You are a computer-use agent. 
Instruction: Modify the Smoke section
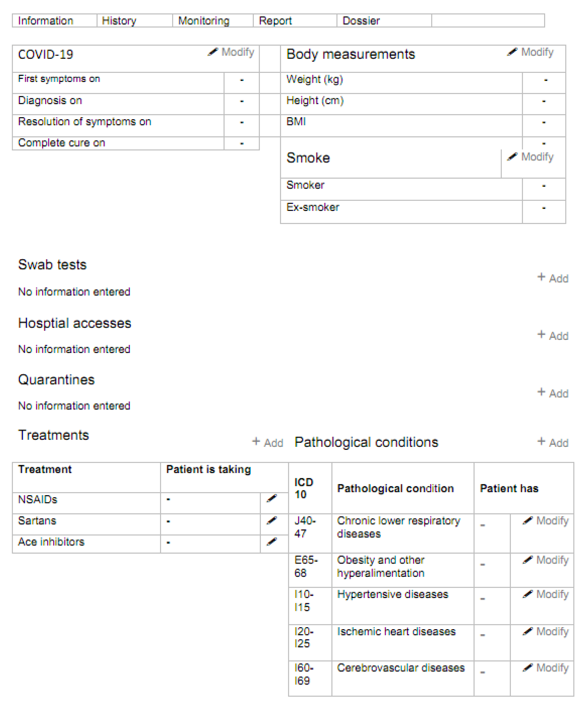pyautogui.click(x=531, y=157)
